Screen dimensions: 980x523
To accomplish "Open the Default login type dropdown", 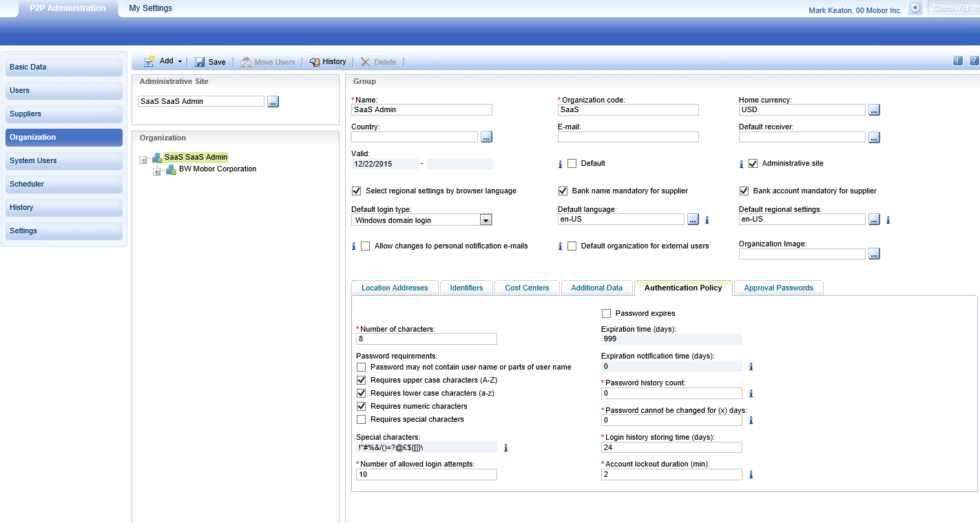I will coord(486,220).
